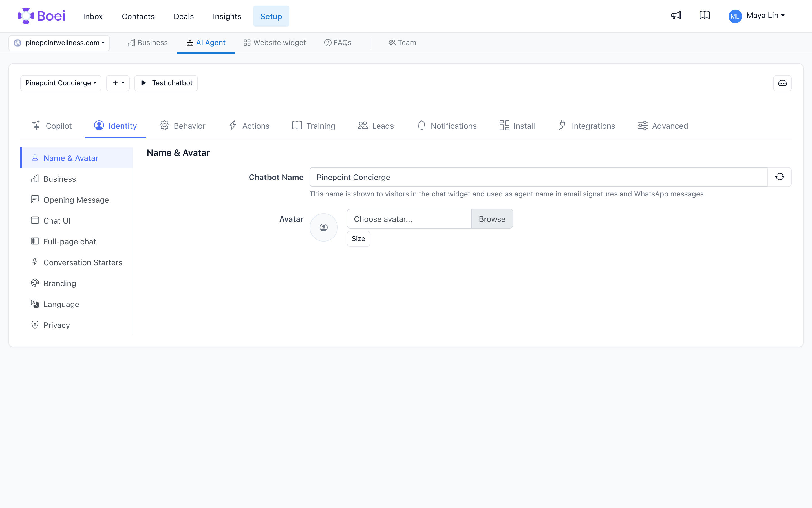Open Deals in top navigation
This screenshot has width=812, height=508.
tap(184, 16)
